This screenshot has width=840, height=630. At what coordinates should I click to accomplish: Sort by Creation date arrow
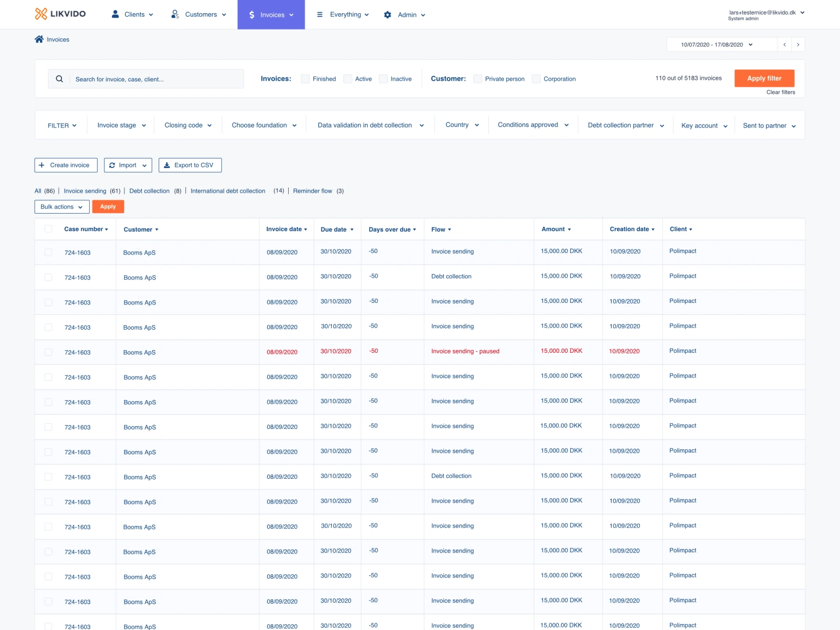coord(653,229)
